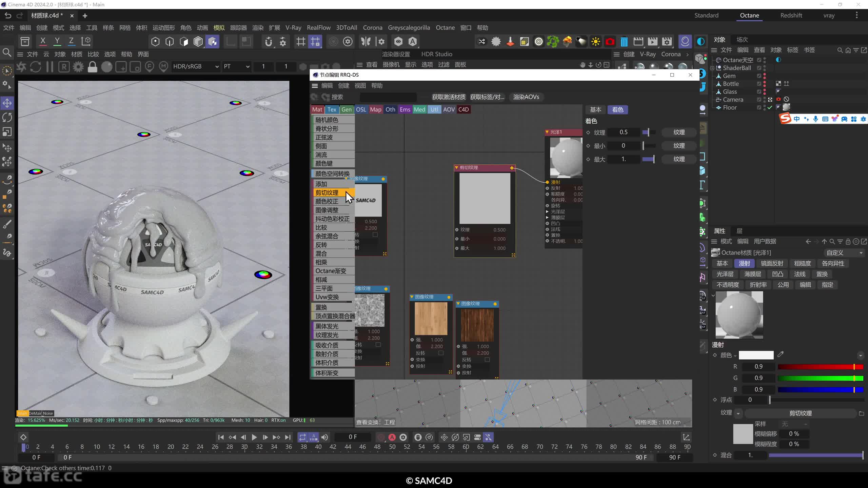The height and width of the screenshot is (488, 868).
Task: Click the red R channel slider
Action: pyautogui.click(x=821, y=367)
